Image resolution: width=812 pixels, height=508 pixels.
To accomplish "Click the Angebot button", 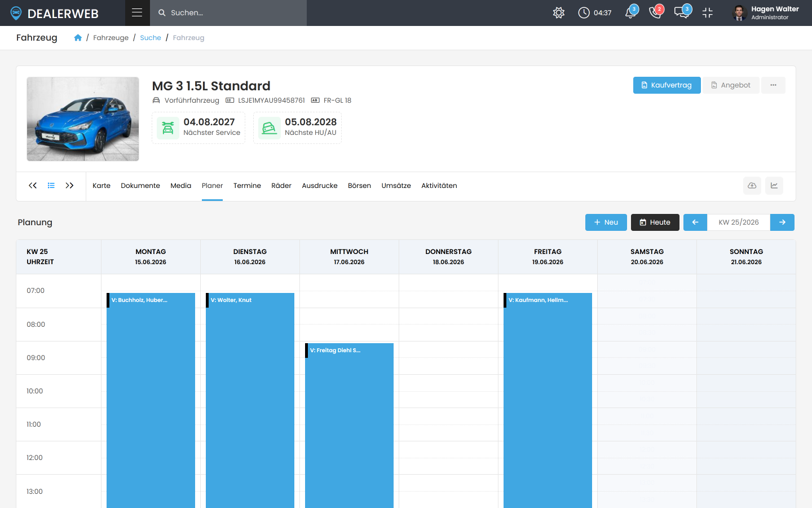I will (x=731, y=85).
